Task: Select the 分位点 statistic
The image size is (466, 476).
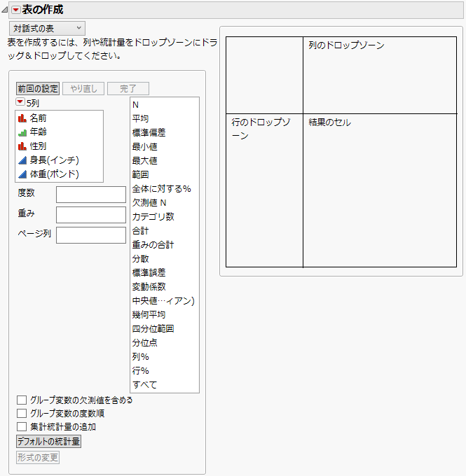Action: tap(165, 343)
